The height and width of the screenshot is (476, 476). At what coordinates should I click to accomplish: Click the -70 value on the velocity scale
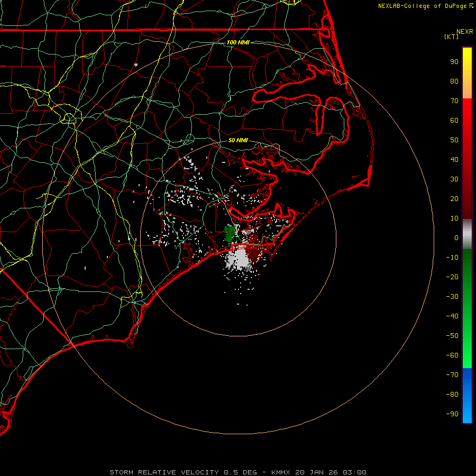tap(452, 375)
